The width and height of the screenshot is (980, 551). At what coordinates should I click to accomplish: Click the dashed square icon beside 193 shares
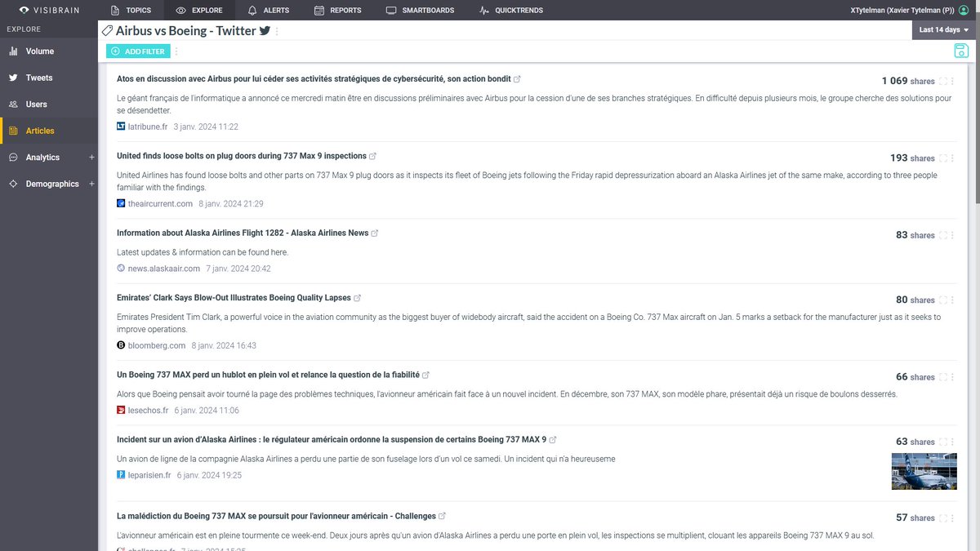[943, 158]
